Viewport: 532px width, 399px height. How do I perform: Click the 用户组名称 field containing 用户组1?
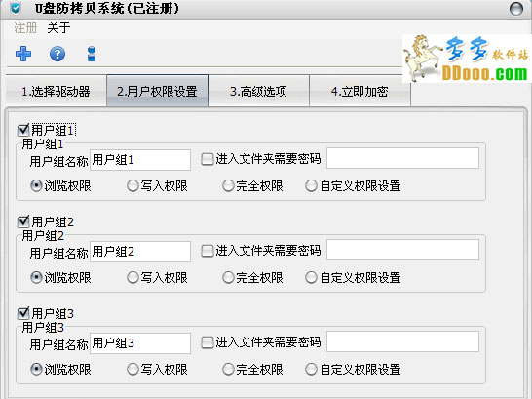pyautogui.click(x=140, y=160)
